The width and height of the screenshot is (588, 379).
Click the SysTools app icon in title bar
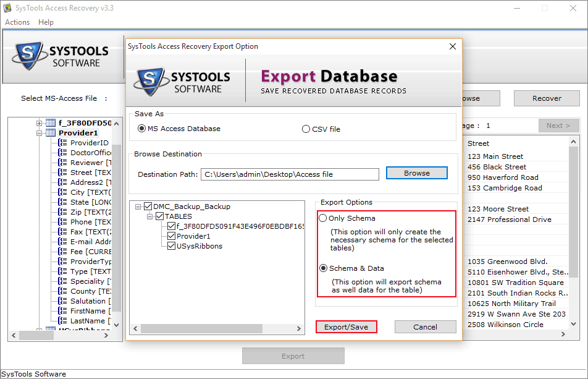7,8
